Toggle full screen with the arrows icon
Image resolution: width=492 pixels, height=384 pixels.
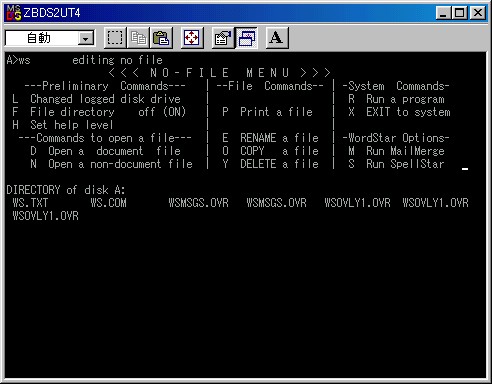coord(192,38)
